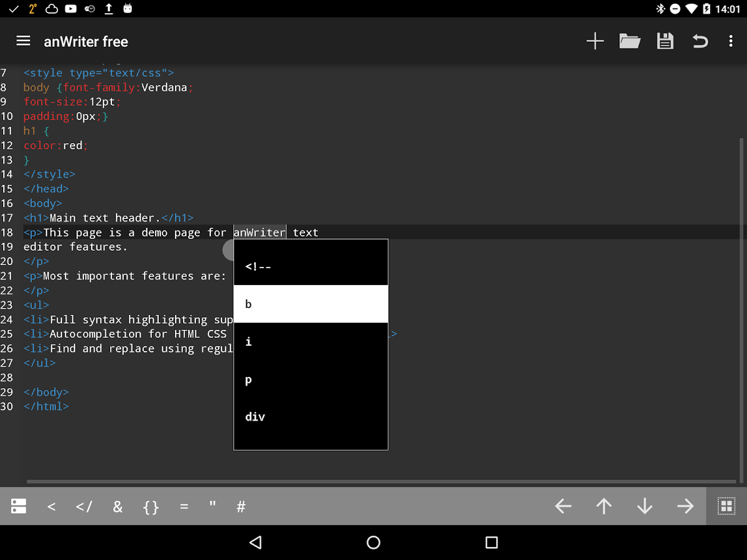The width and height of the screenshot is (747, 560).
Task: Open a file using folder icon
Action: click(x=630, y=42)
